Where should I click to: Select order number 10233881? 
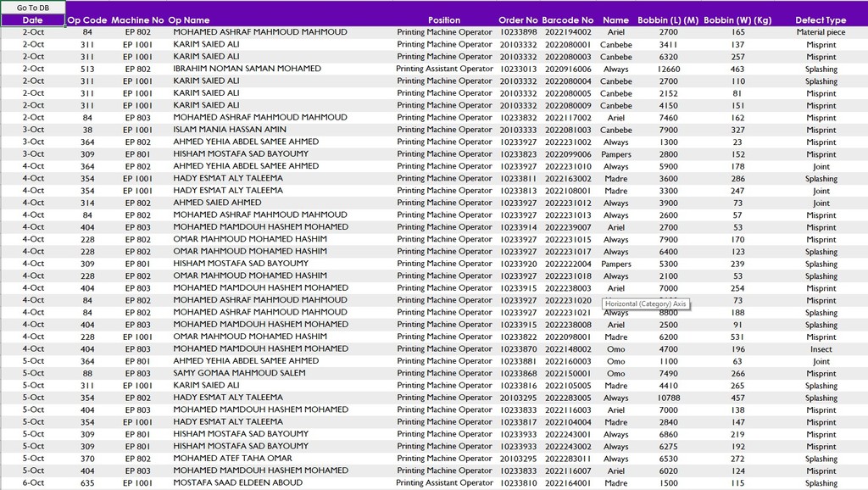pos(518,361)
